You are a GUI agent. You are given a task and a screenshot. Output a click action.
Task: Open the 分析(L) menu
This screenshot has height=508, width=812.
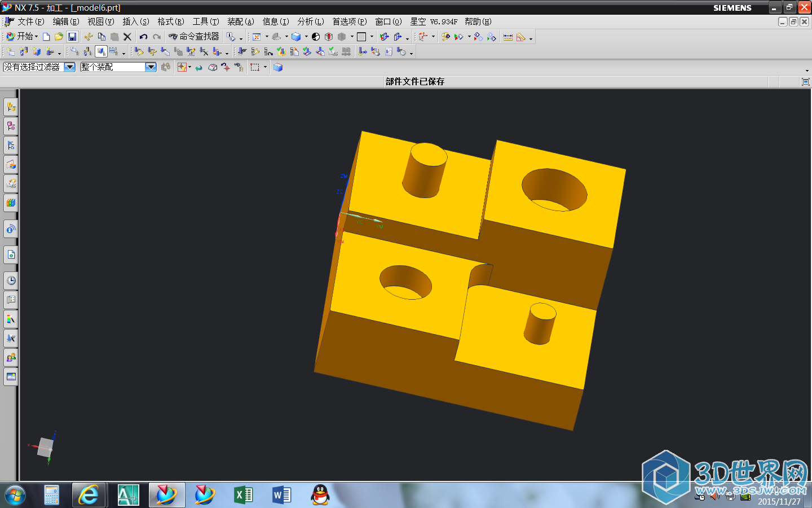311,21
